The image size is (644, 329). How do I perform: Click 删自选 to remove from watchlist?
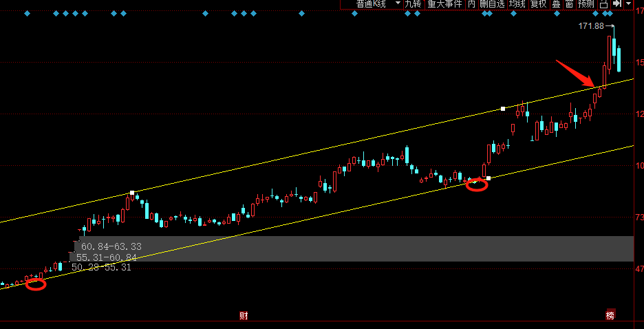click(492, 4)
